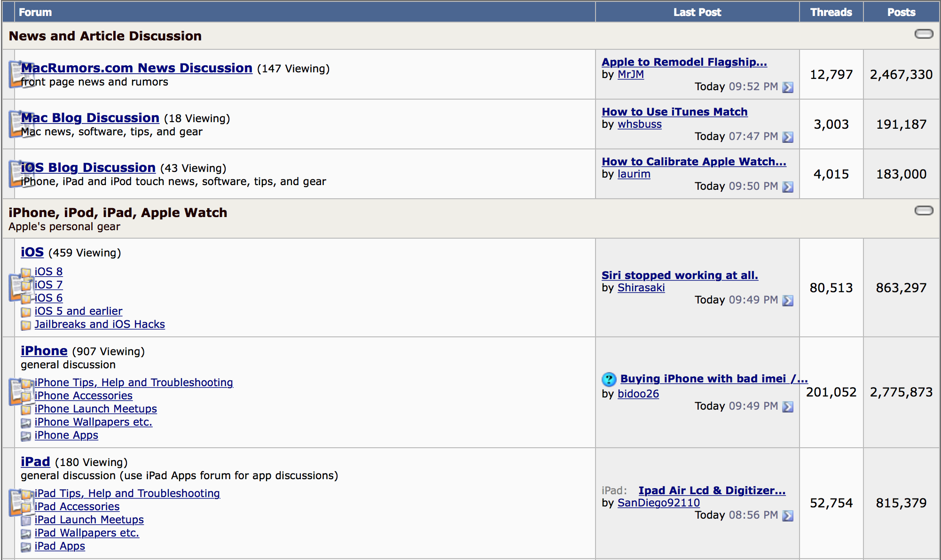Click the icon next to iPad Wallpapers etc.
941x560 pixels.
[x=26, y=534]
